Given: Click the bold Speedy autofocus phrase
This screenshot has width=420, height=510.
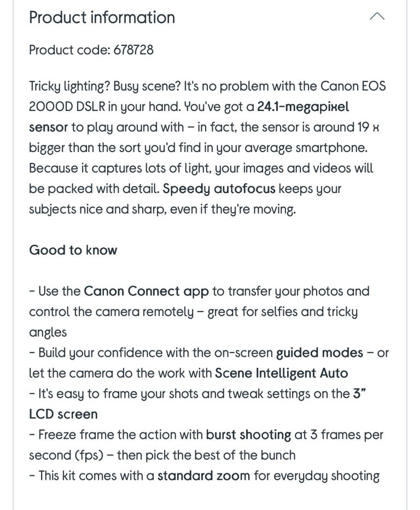Looking at the screenshot, I should pyautogui.click(x=219, y=189).
